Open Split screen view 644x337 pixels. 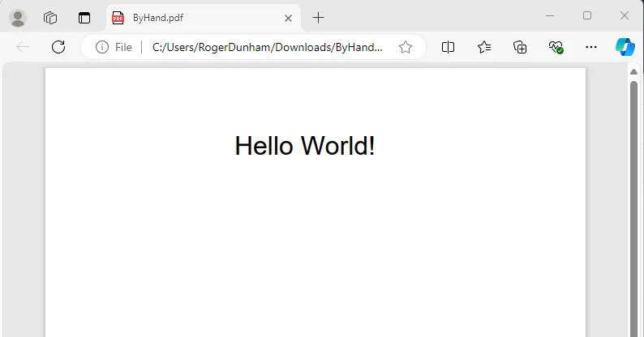tap(448, 47)
